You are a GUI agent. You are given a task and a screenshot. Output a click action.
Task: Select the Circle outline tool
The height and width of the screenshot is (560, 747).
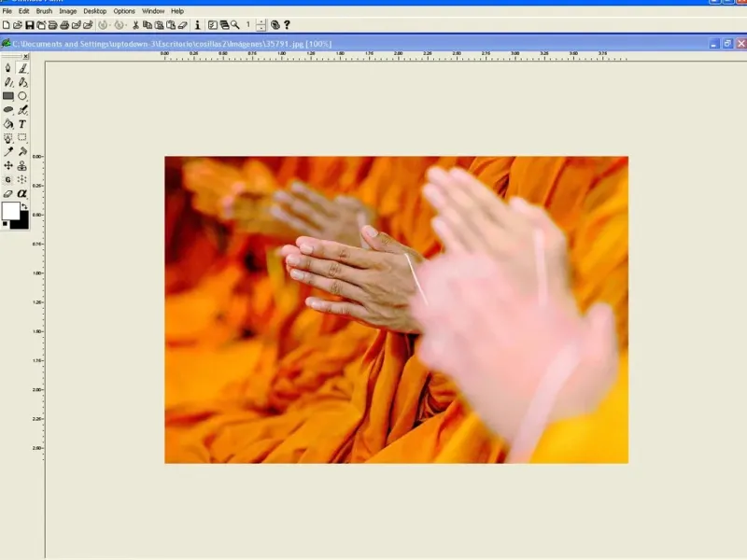click(22, 96)
